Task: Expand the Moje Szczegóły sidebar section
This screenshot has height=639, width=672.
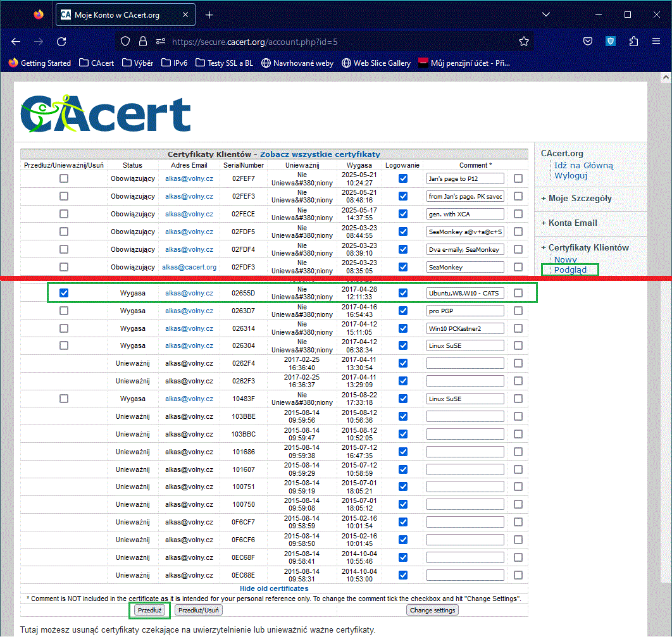Action: point(576,198)
